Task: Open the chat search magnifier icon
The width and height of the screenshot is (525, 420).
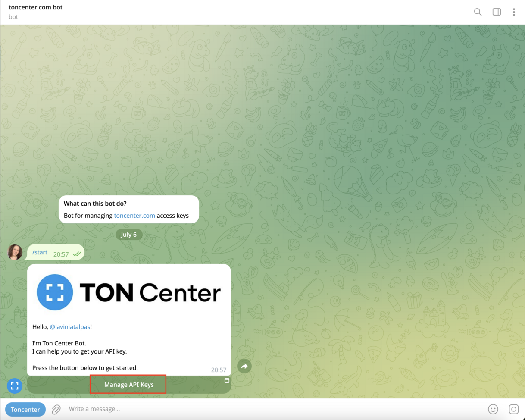Action: coord(478,12)
